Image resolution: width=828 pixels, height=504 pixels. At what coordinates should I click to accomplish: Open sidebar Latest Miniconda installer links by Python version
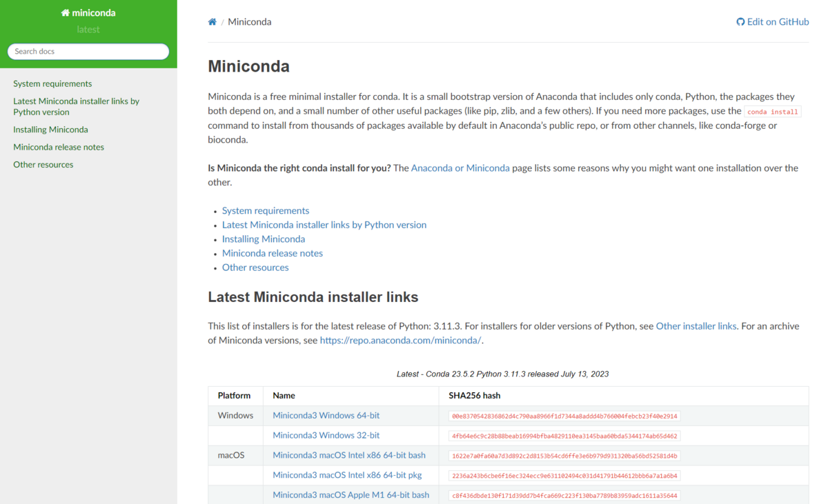[77, 107]
